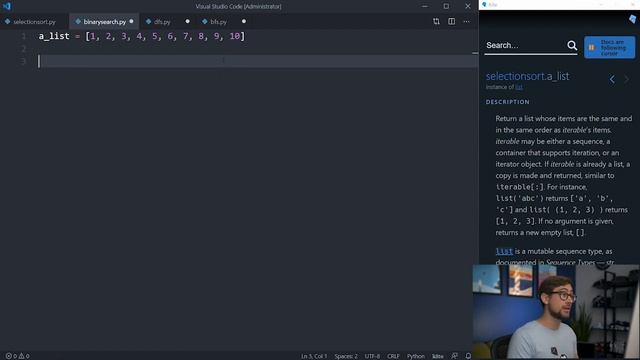
Task: Click the Kite status bar item
Action: pyautogui.click(x=438, y=356)
